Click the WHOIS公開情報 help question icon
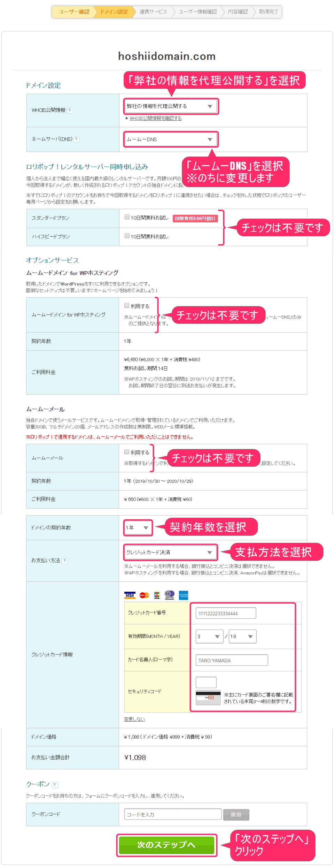335x868 pixels. (x=70, y=110)
